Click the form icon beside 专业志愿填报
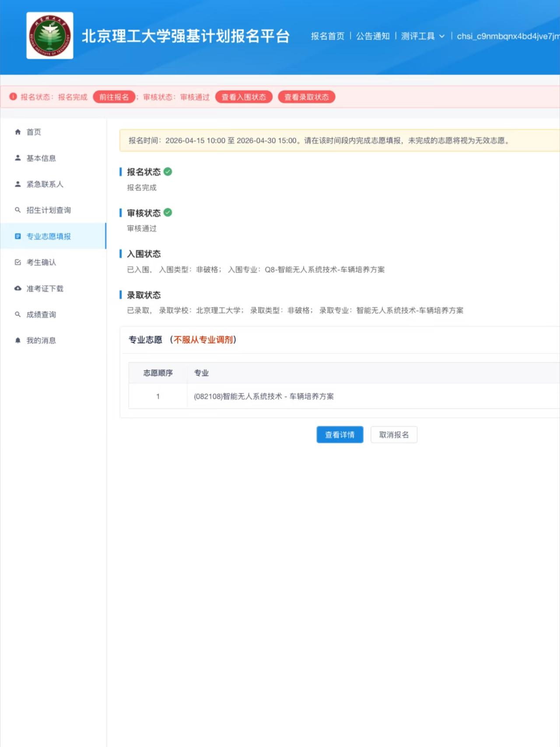This screenshot has height=747, width=560. [x=18, y=236]
